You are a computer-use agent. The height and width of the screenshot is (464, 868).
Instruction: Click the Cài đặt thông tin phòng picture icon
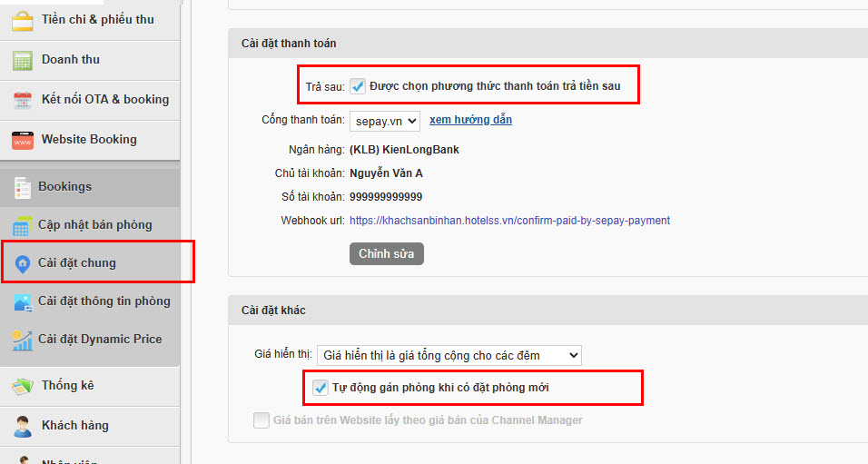(x=22, y=302)
